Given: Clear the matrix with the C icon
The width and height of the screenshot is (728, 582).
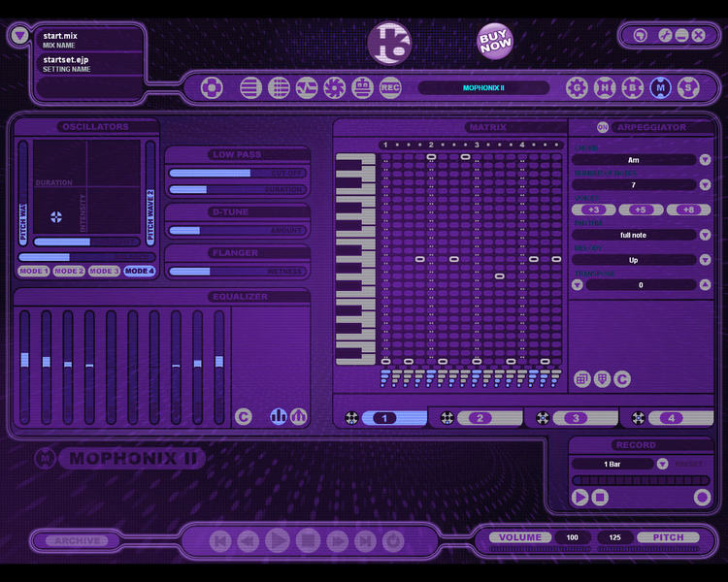Looking at the screenshot, I should 622,379.
